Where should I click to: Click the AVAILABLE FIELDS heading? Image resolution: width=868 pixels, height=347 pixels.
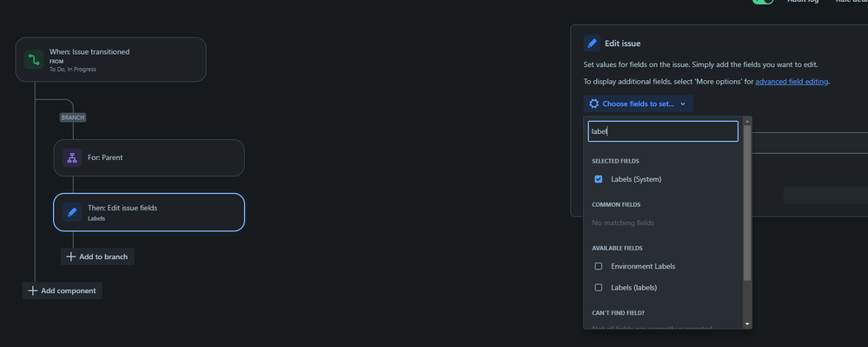click(x=617, y=249)
